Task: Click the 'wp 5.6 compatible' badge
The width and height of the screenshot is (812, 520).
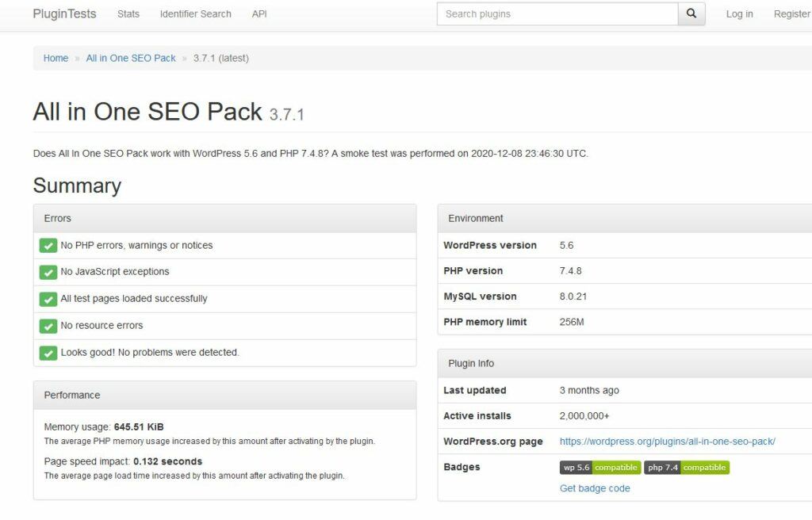Action: (599, 467)
